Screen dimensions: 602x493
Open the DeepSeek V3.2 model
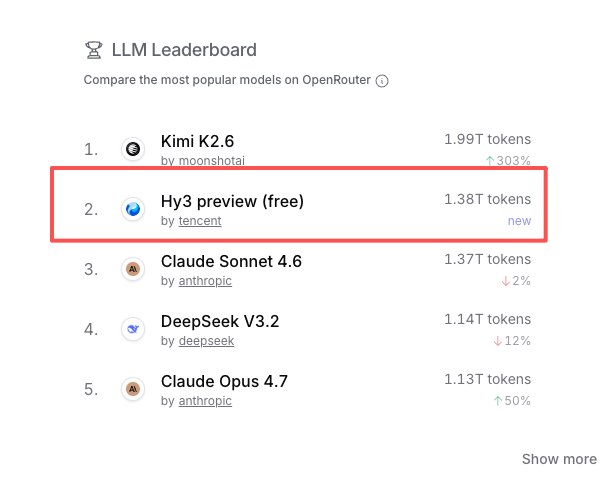220,321
